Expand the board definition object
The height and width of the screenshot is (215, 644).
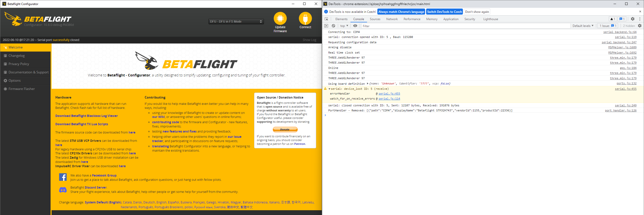tap(368, 83)
